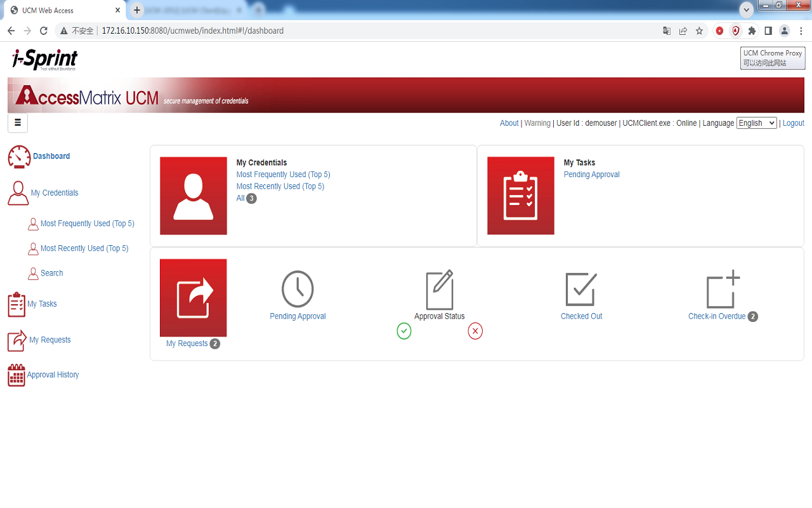
Task: Click the About link
Action: (x=509, y=123)
